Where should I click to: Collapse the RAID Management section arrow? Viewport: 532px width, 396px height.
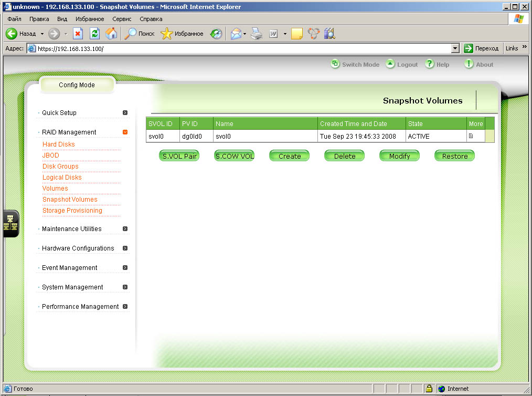point(125,132)
